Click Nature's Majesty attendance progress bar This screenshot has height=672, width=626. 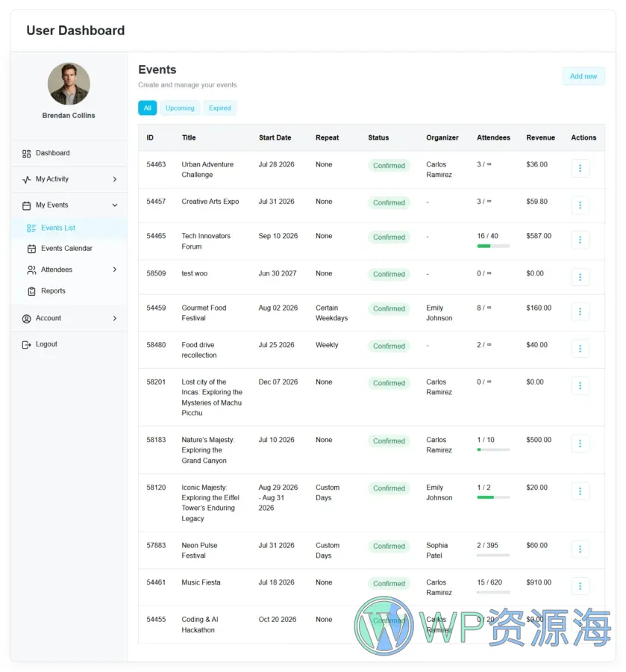pos(493,450)
